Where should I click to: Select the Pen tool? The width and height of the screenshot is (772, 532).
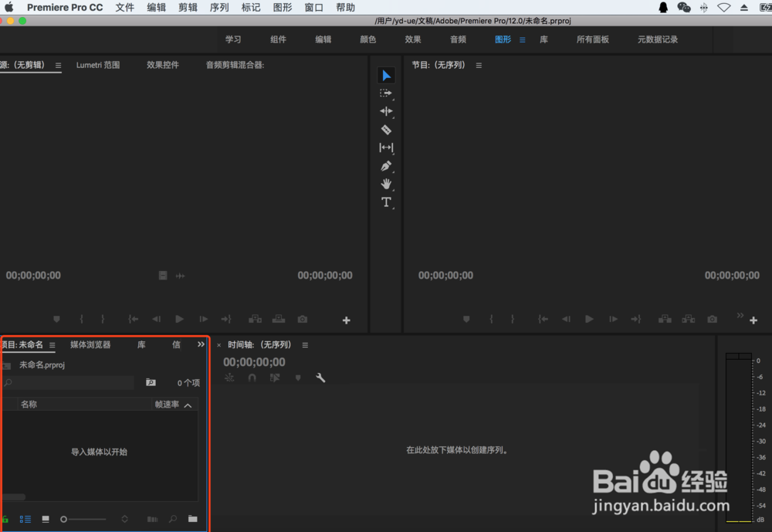tap(386, 166)
